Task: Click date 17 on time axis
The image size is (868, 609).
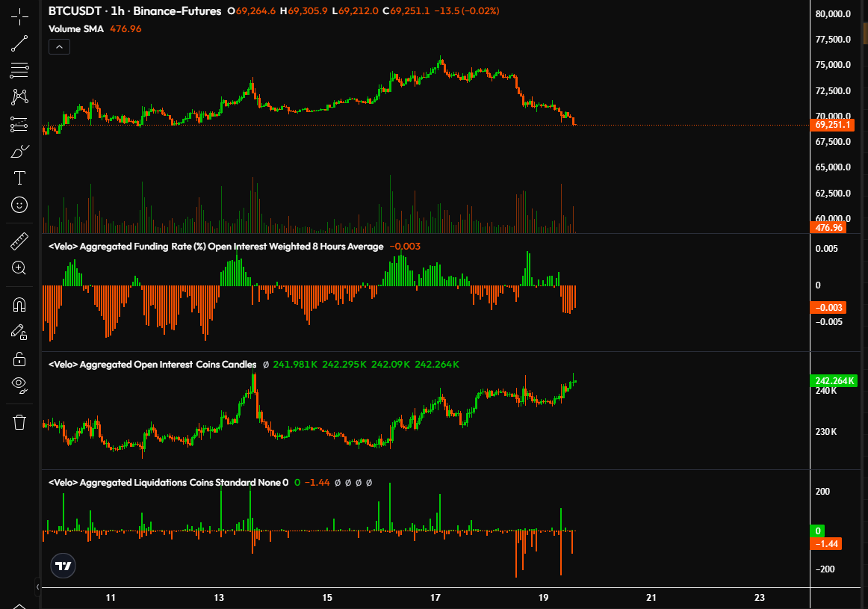Action: 435,597
